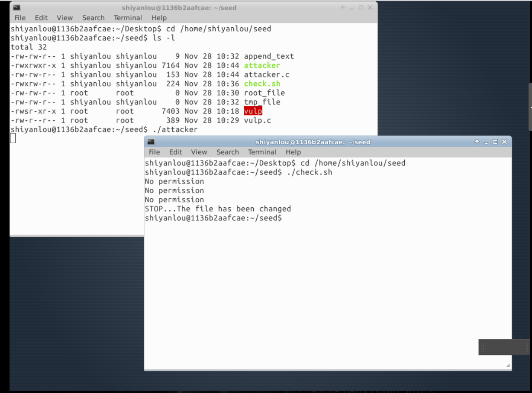Click terminal icon in the check.sh window title bar

pyautogui.click(x=151, y=142)
